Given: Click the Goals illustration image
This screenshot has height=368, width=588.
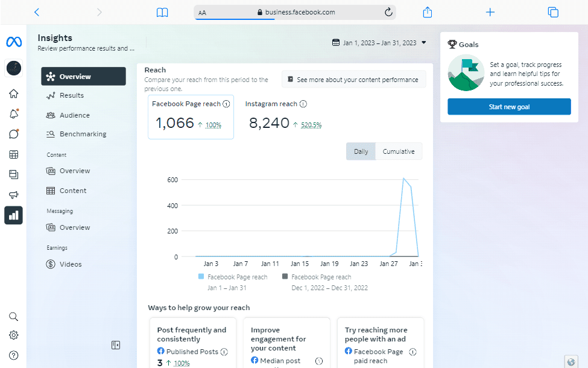Looking at the screenshot, I should [466, 73].
